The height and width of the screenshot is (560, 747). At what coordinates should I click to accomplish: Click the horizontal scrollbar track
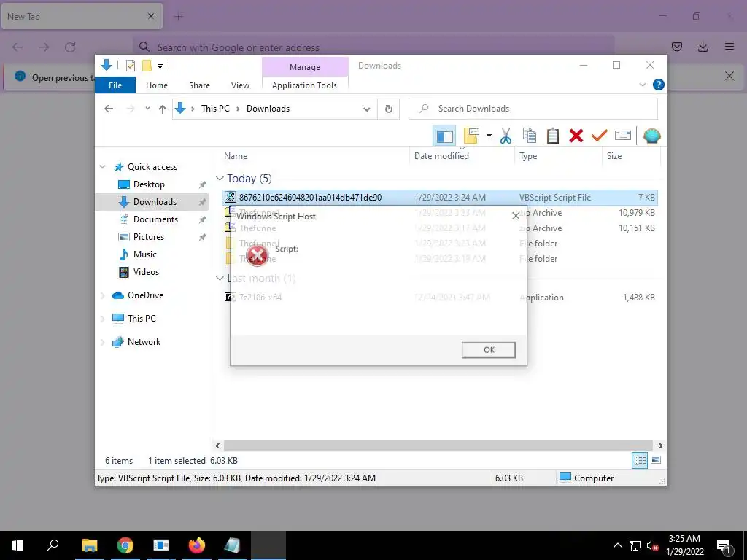pyautogui.click(x=438, y=446)
